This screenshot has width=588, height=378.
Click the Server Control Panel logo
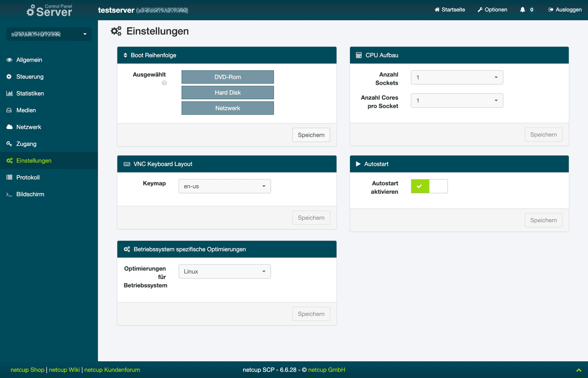(x=49, y=10)
